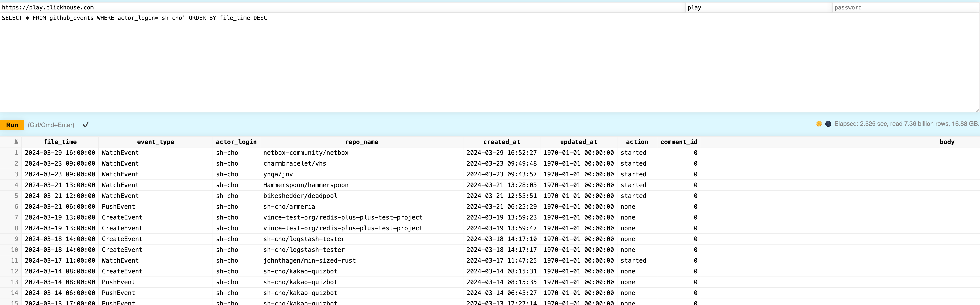Click the textarea resize handle corner
Viewport: 980px width, 305px height.
pyautogui.click(x=977, y=110)
